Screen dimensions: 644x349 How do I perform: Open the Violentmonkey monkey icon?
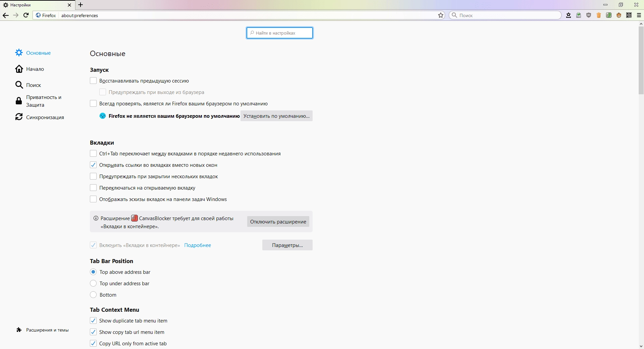(619, 15)
